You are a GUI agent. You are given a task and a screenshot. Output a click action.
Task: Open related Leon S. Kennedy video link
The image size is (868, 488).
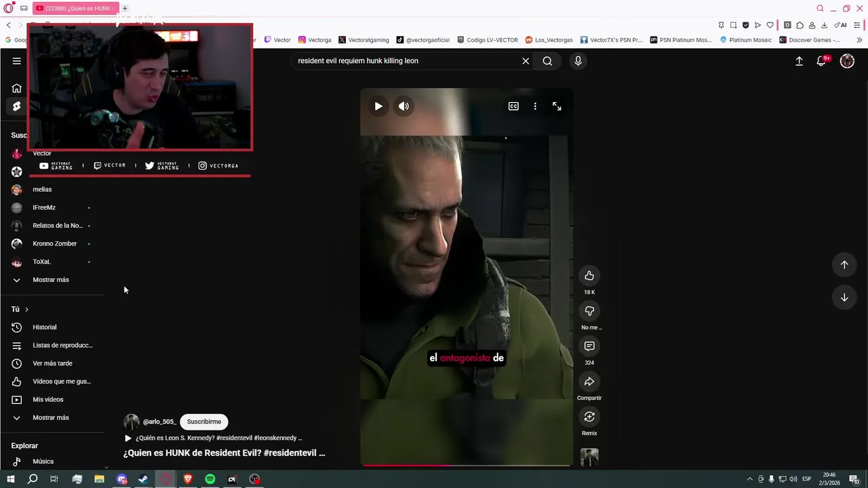(x=213, y=438)
